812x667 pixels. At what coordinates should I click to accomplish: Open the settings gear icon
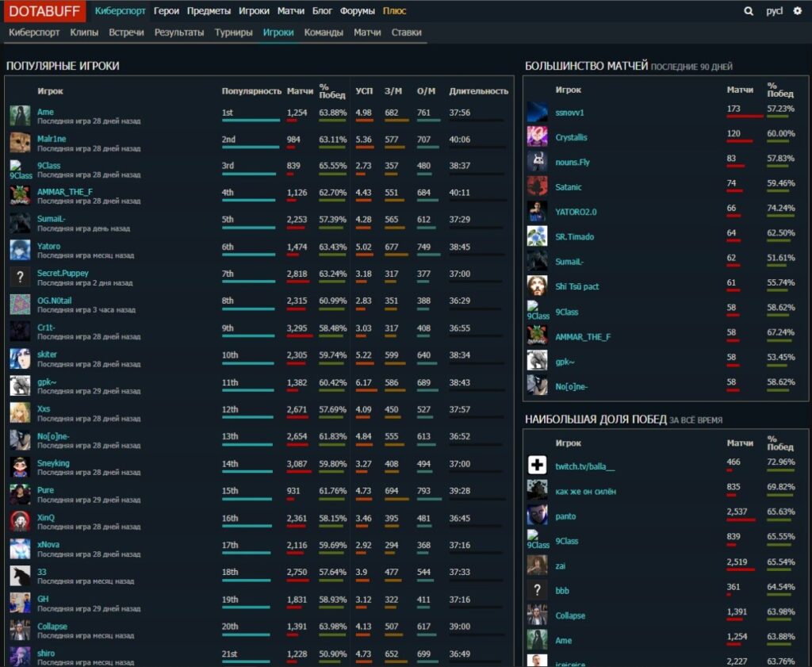click(x=799, y=11)
